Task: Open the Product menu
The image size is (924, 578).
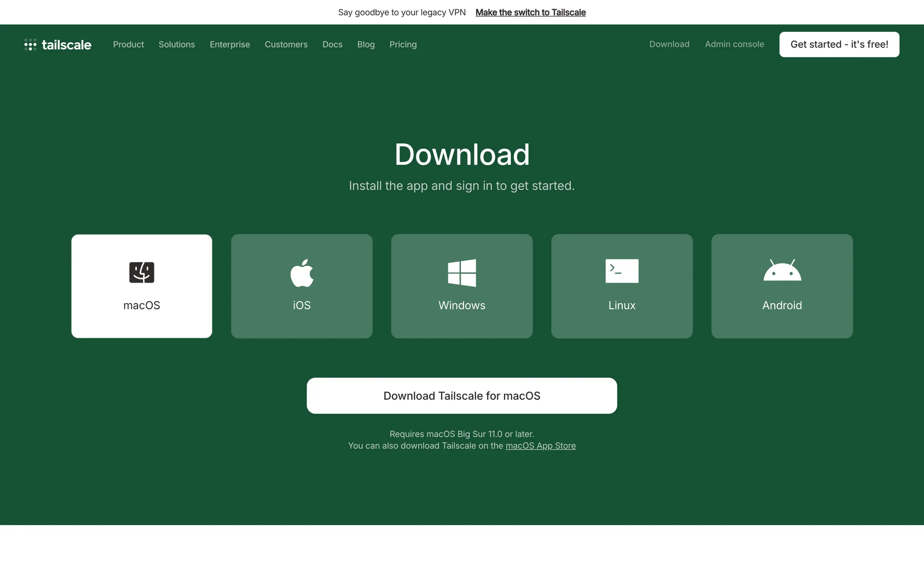Action: [x=128, y=44]
